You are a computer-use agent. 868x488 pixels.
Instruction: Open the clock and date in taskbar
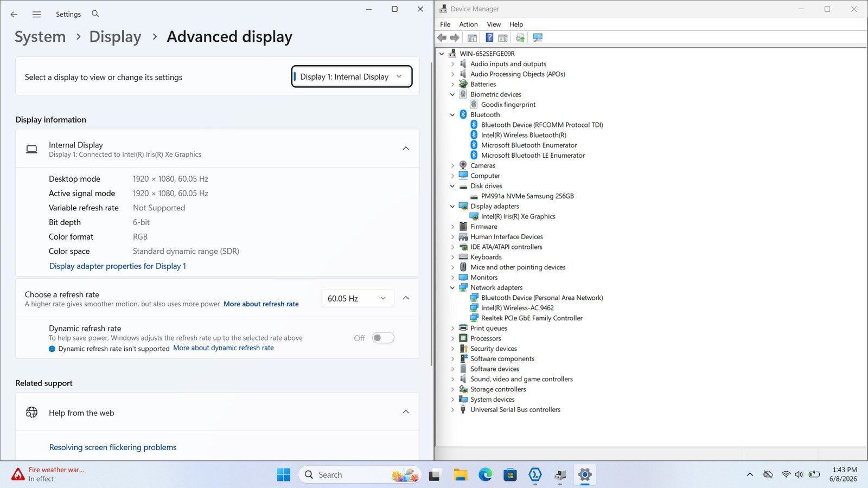pyautogui.click(x=844, y=474)
